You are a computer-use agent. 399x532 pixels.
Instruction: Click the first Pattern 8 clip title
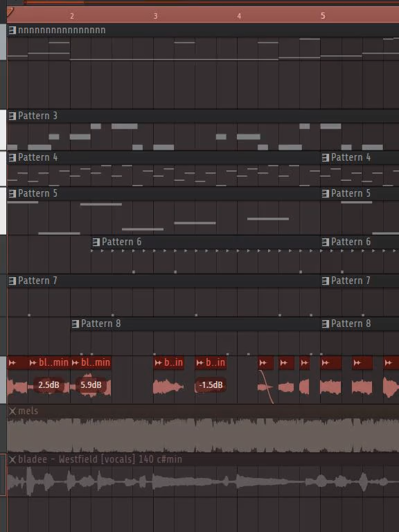tap(100, 323)
